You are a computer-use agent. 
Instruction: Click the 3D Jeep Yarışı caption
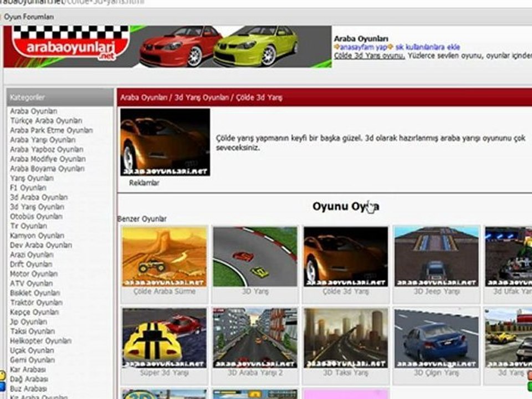click(437, 291)
